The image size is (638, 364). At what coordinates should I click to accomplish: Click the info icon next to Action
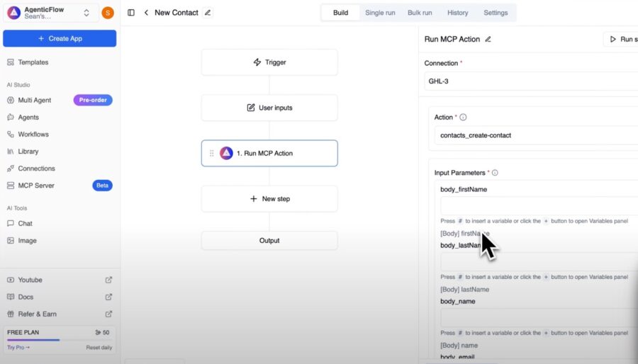point(463,117)
